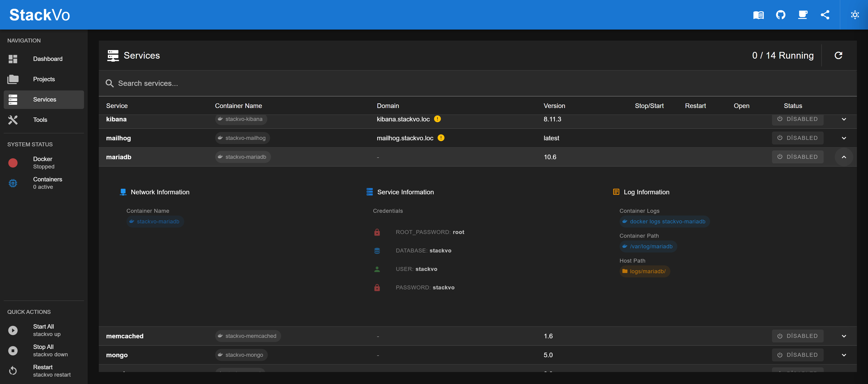Click the coffee cup icon in header

803,15
